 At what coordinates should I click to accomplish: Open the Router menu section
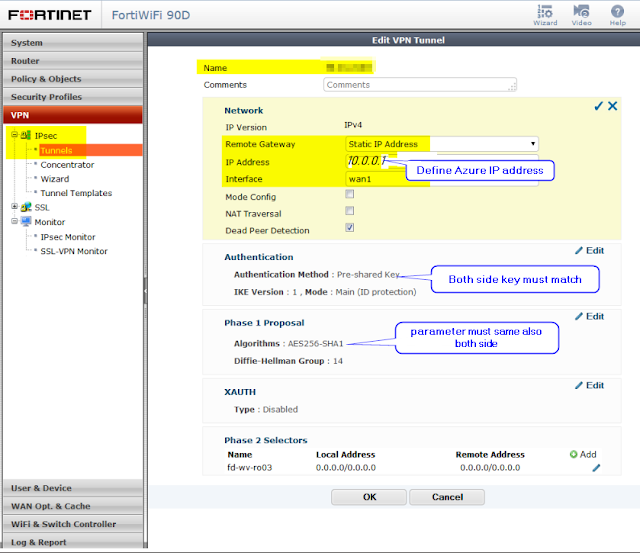click(x=73, y=60)
